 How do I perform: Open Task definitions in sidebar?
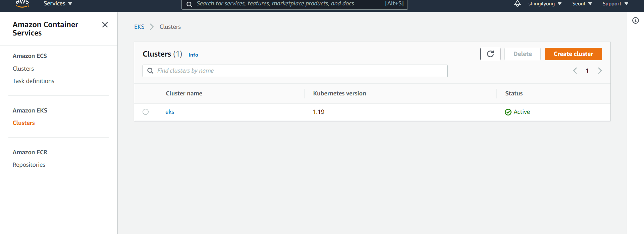tap(34, 81)
